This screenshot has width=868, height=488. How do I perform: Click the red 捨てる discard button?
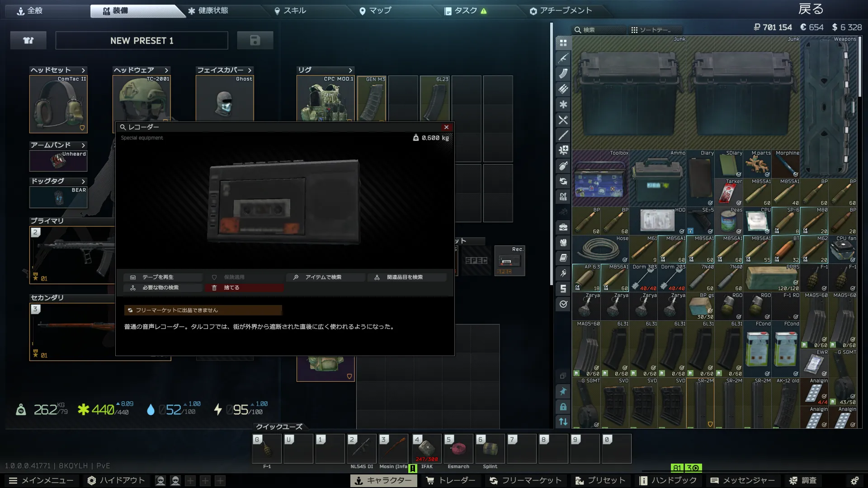[x=244, y=287]
